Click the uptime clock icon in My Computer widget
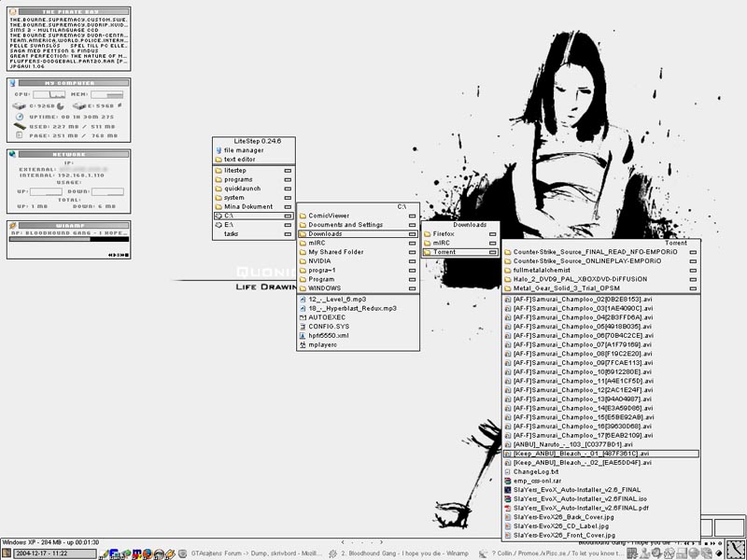This screenshot has height=560, width=747. pos(20,117)
